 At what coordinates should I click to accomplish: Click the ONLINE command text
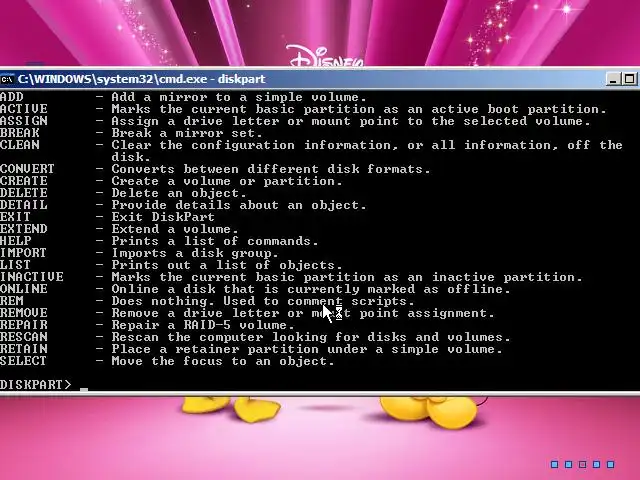tap(24, 289)
